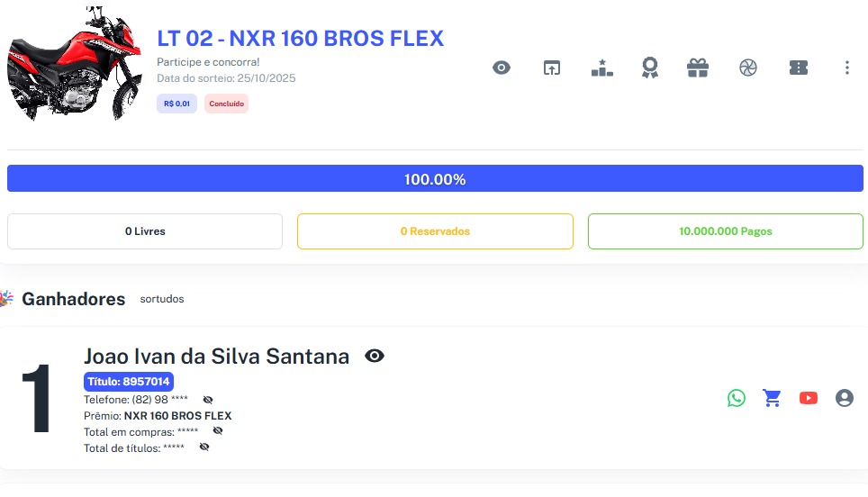Open the raffle page in new window icon
This screenshot has width=868, height=497.
(x=551, y=68)
